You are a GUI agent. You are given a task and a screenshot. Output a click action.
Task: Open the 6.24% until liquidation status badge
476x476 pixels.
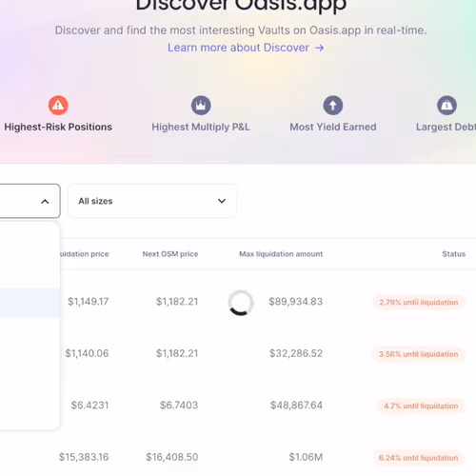point(418,458)
